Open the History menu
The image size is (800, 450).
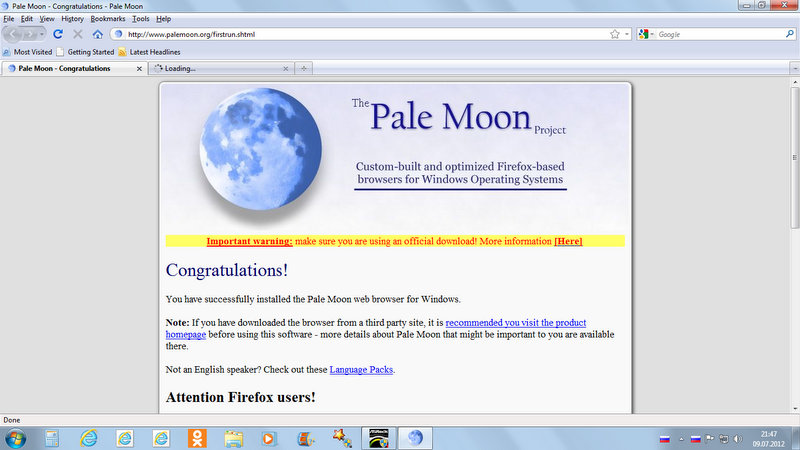[x=72, y=19]
